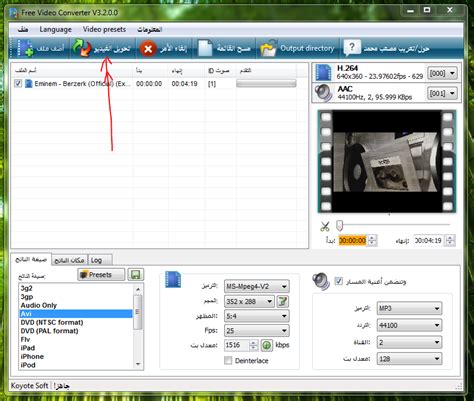Click the Presets button
This screenshot has height=401, width=474.
[x=101, y=275]
